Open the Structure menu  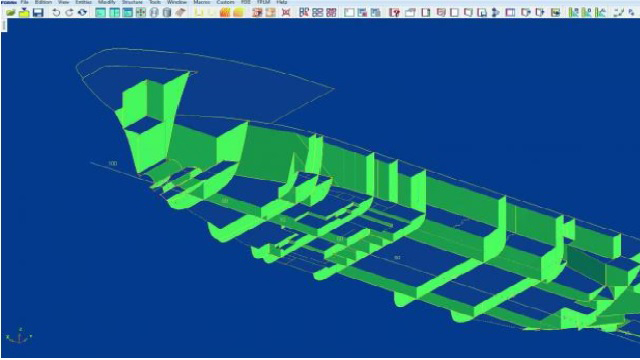[132, 2]
